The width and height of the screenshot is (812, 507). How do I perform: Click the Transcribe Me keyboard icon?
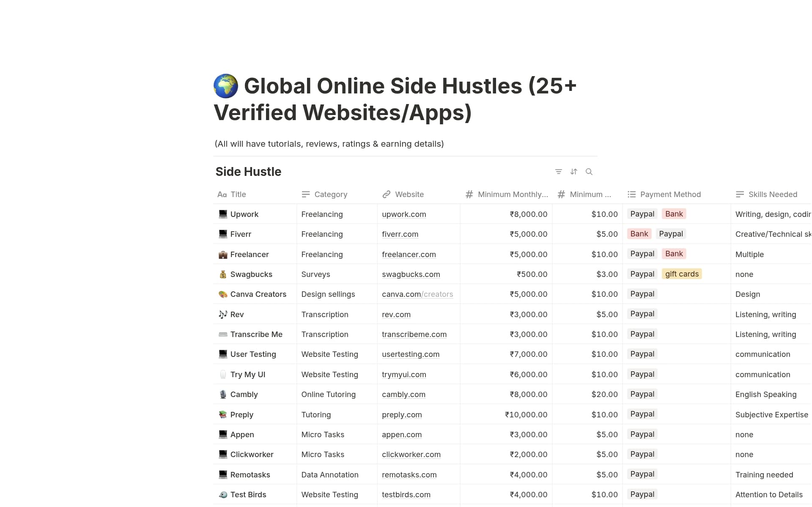point(223,334)
